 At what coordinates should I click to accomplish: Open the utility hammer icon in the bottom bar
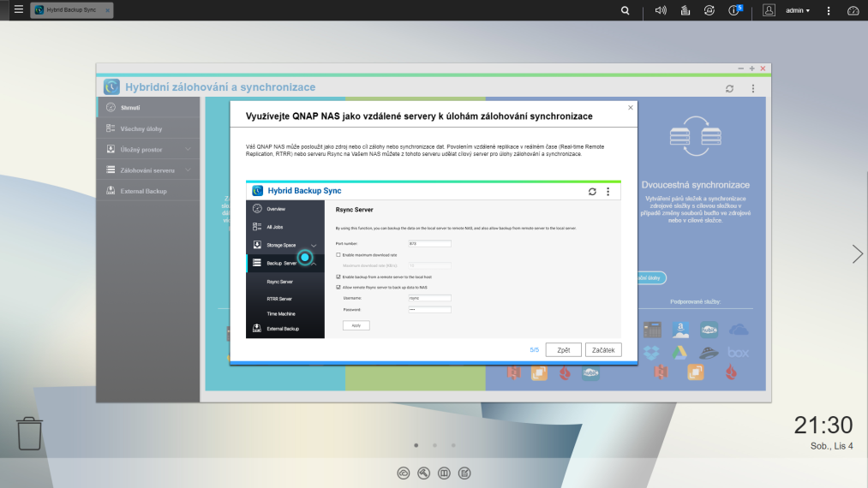click(x=424, y=473)
